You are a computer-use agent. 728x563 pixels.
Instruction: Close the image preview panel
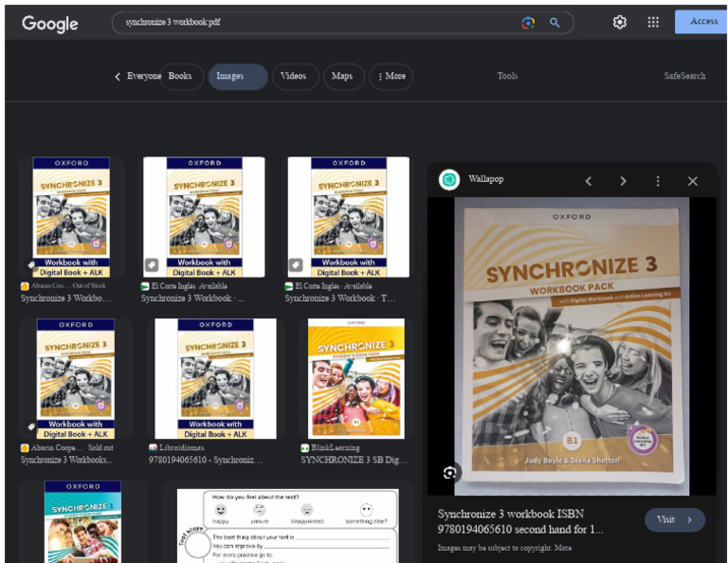[692, 181]
